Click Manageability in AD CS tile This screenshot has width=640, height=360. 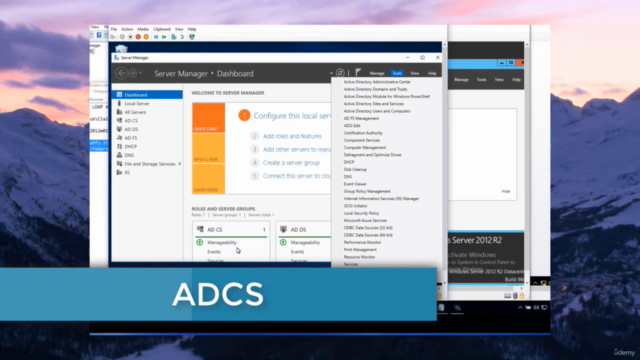click(x=222, y=242)
